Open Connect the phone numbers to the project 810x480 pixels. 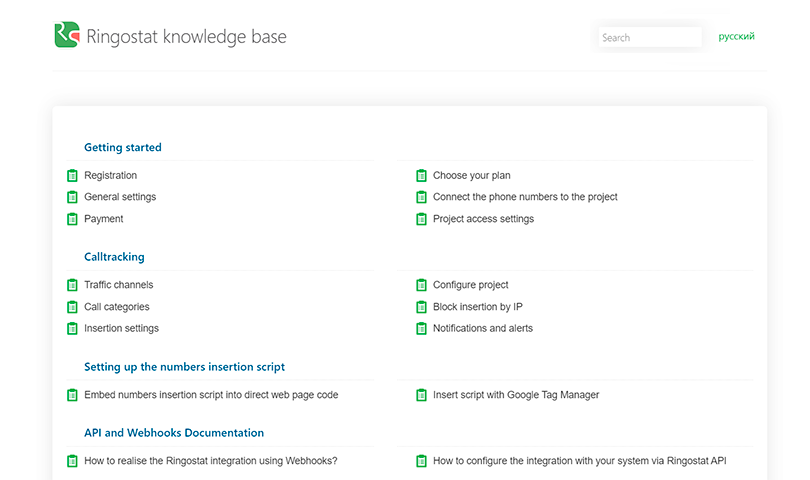click(x=525, y=197)
